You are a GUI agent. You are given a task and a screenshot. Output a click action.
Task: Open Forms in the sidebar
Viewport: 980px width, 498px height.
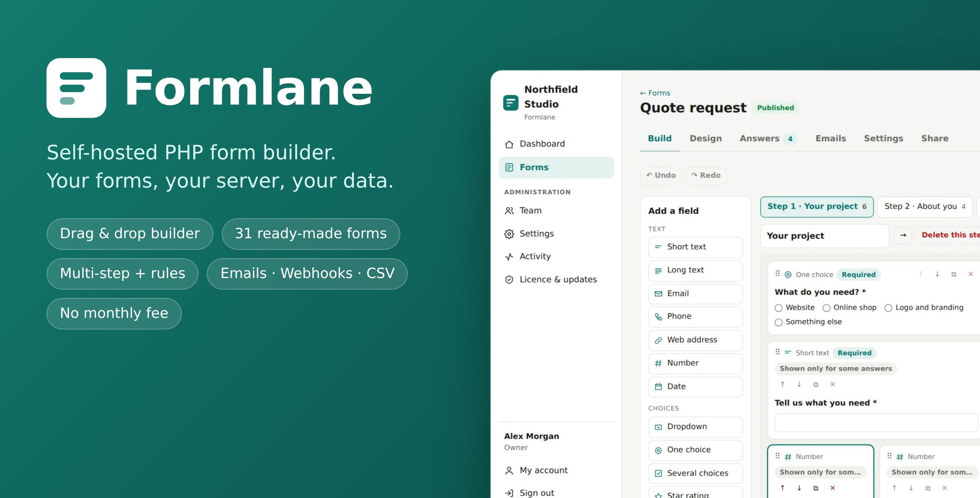(556, 167)
